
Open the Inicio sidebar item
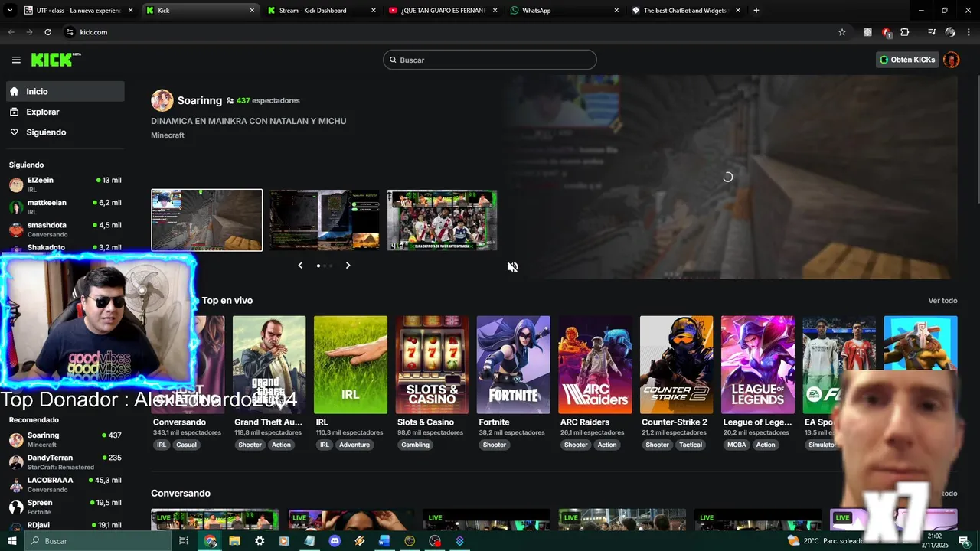pos(65,91)
